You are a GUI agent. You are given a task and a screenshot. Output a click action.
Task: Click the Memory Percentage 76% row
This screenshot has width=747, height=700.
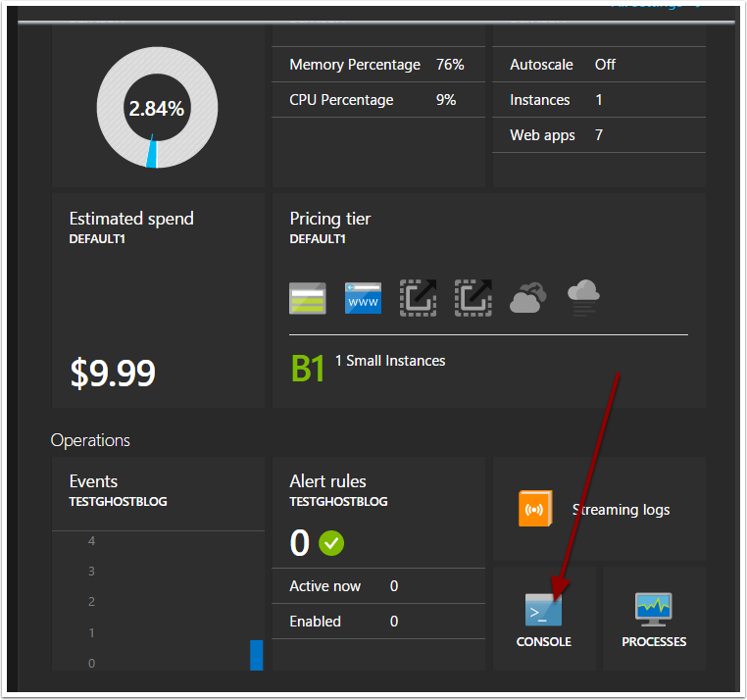(378, 65)
